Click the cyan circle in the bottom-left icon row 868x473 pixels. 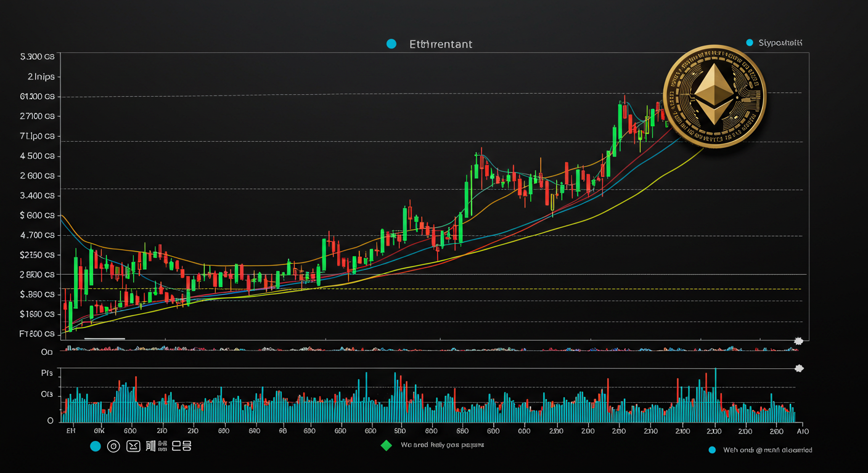(x=95, y=446)
